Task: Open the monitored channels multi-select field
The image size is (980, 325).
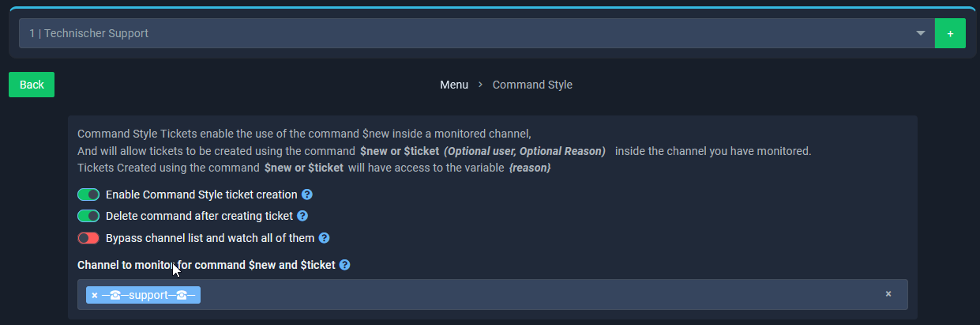Action: (x=537, y=295)
